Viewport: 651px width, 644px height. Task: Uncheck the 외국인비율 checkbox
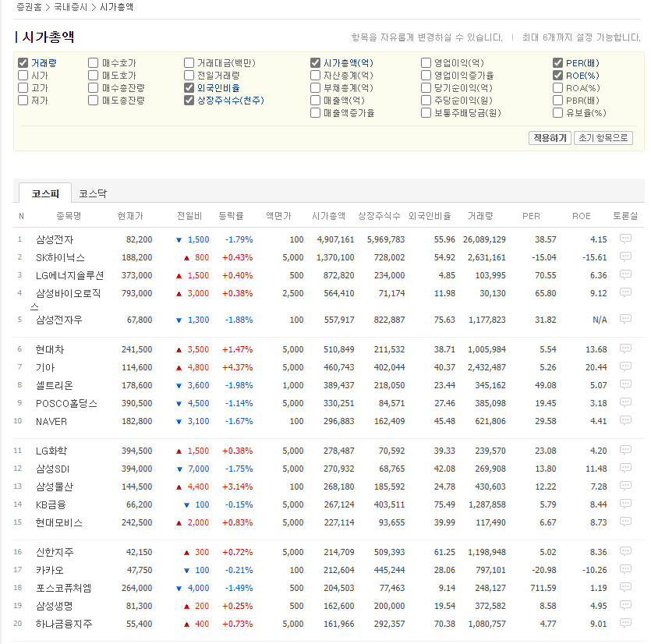coord(189,88)
